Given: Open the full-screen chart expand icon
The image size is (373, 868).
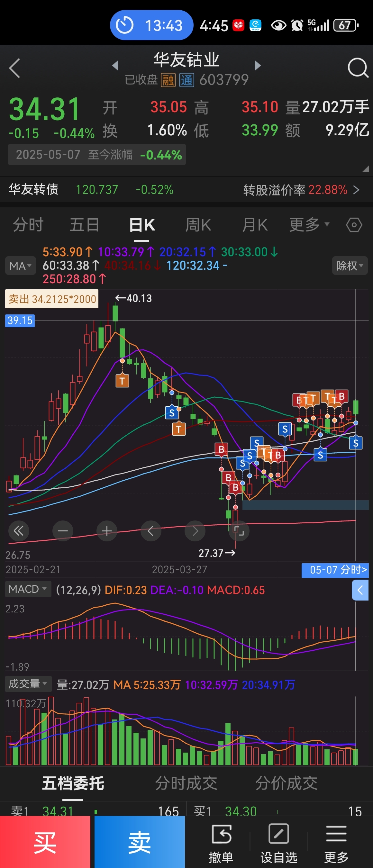Looking at the screenshot, I should coord(239,531).
